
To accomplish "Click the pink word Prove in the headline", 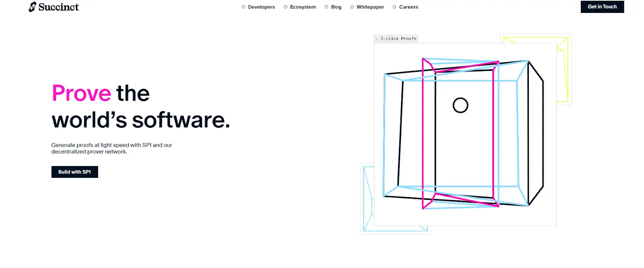I will [82, 93].
